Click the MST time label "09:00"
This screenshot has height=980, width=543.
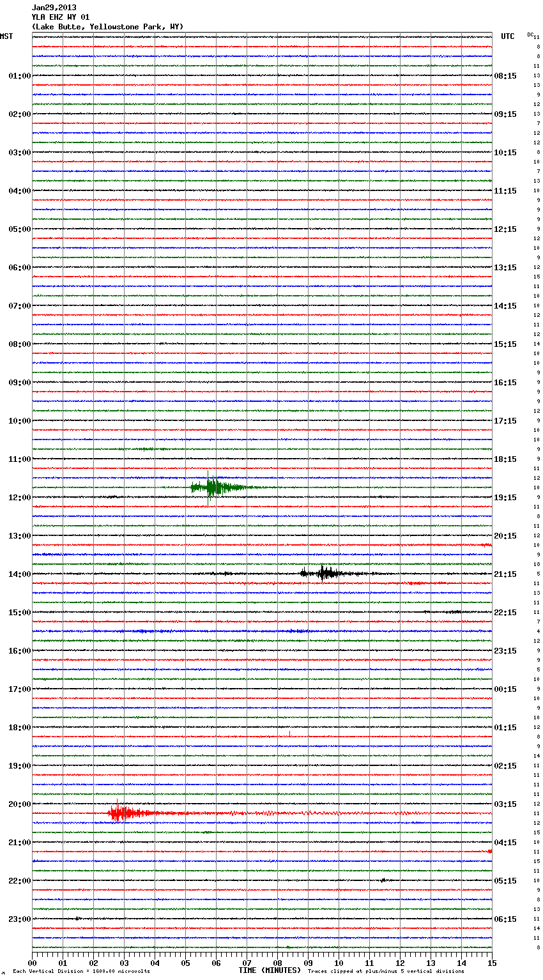pyautogui.click(x=20, y=383)
